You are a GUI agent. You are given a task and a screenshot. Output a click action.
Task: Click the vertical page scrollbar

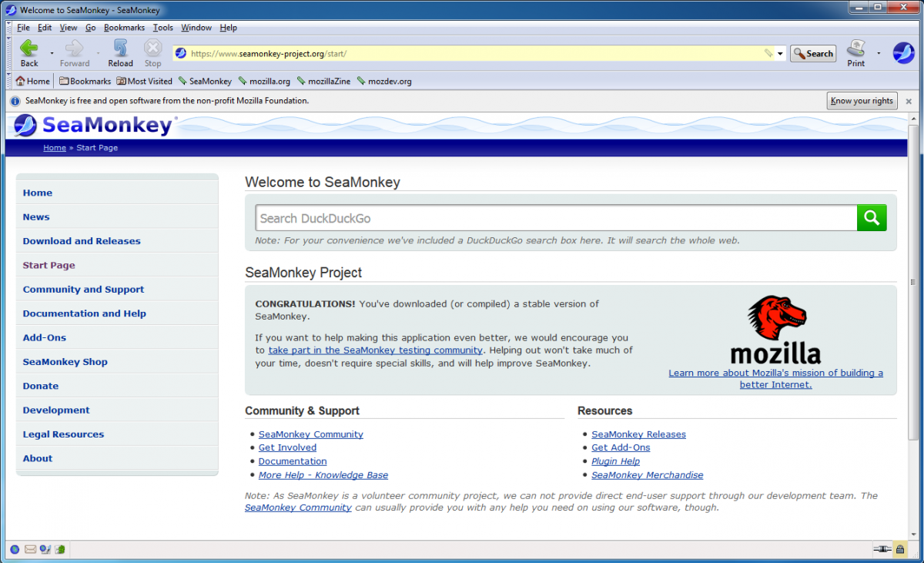[913, 308]
